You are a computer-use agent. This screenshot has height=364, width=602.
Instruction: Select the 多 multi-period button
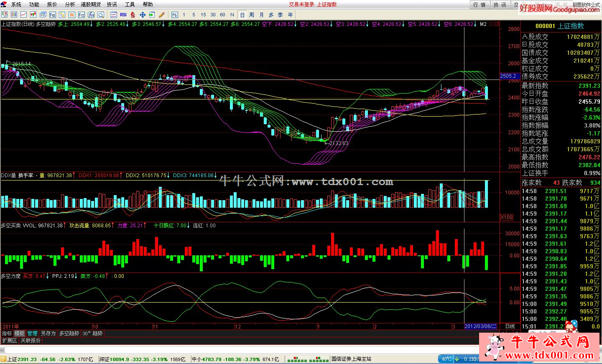(x=271, y=15)
